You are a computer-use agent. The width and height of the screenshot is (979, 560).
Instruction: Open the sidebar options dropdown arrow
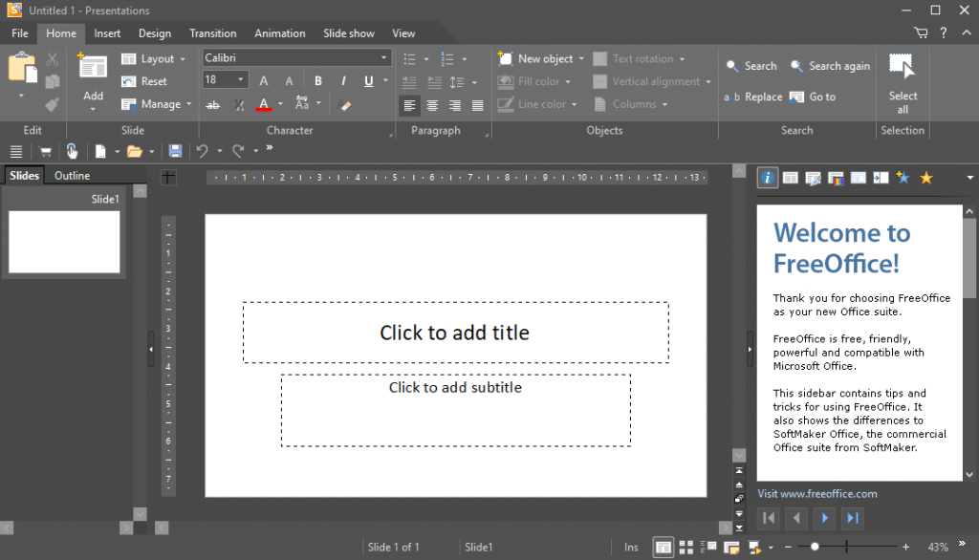[x=969, y=178]
